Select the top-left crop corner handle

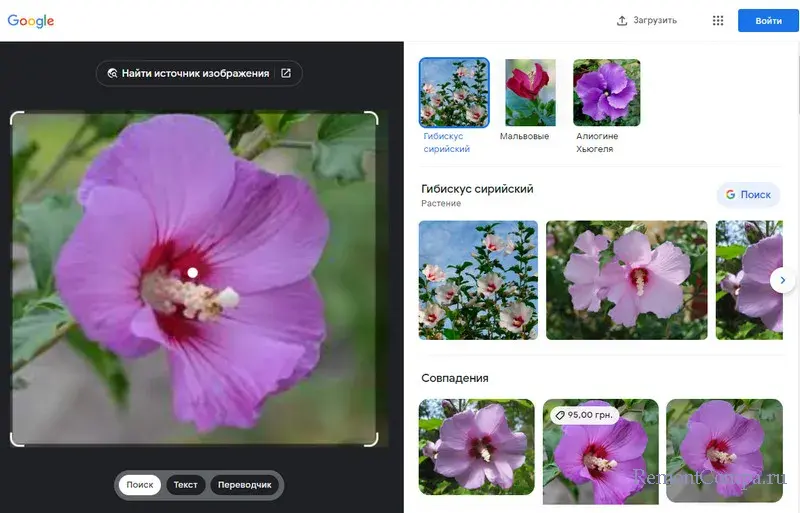pos(16,117)
